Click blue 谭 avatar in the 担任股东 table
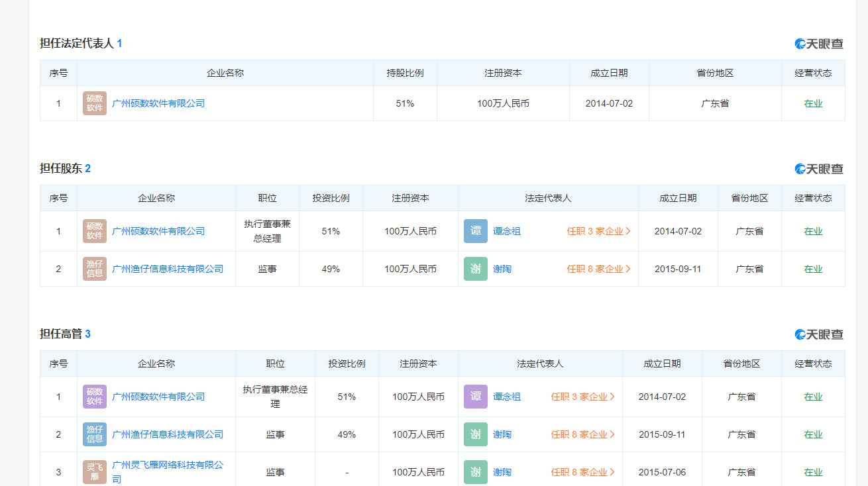 [475, 231]
